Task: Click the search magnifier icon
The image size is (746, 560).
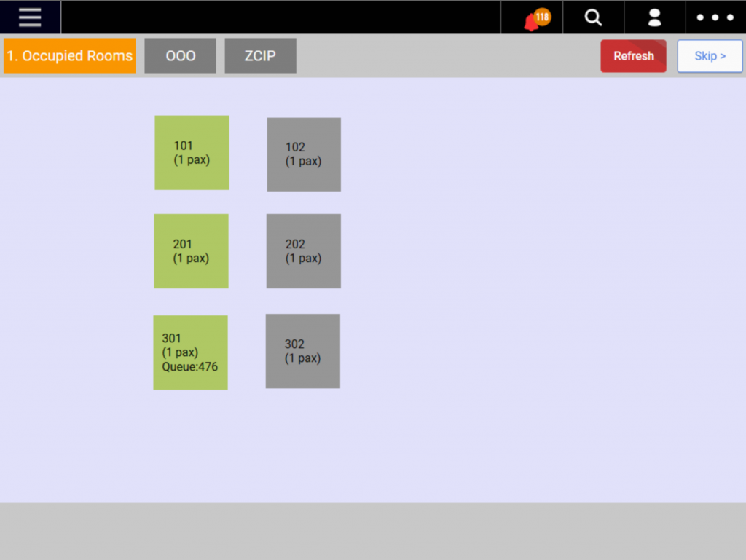Action: click(x=593, y=17)
